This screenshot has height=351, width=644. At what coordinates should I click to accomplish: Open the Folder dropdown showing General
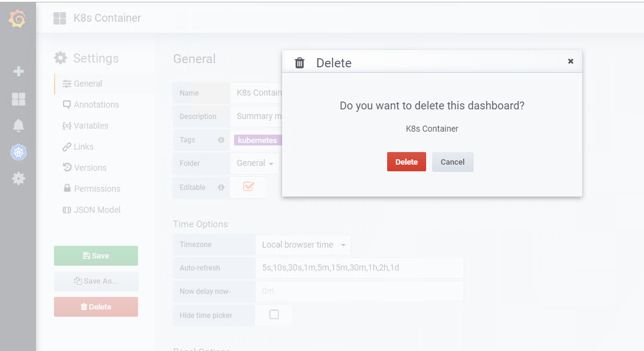click(x=254, y=163)
